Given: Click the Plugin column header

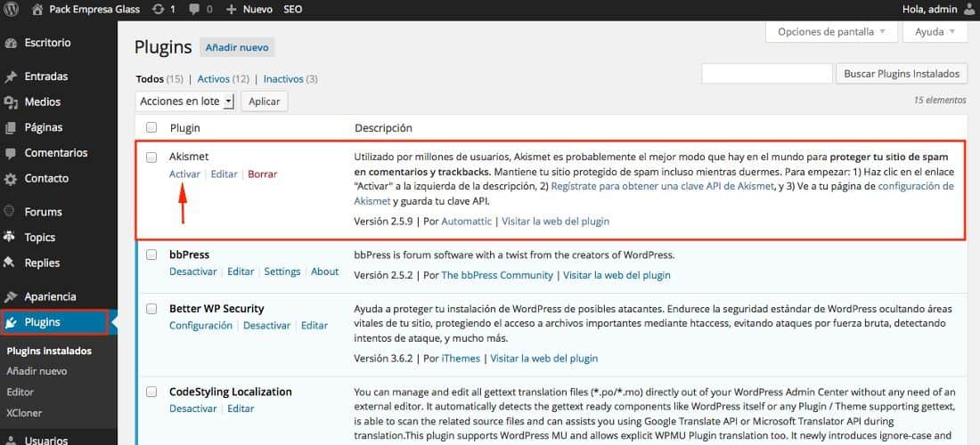Looking at the screenshot, I should pos(185,127).
